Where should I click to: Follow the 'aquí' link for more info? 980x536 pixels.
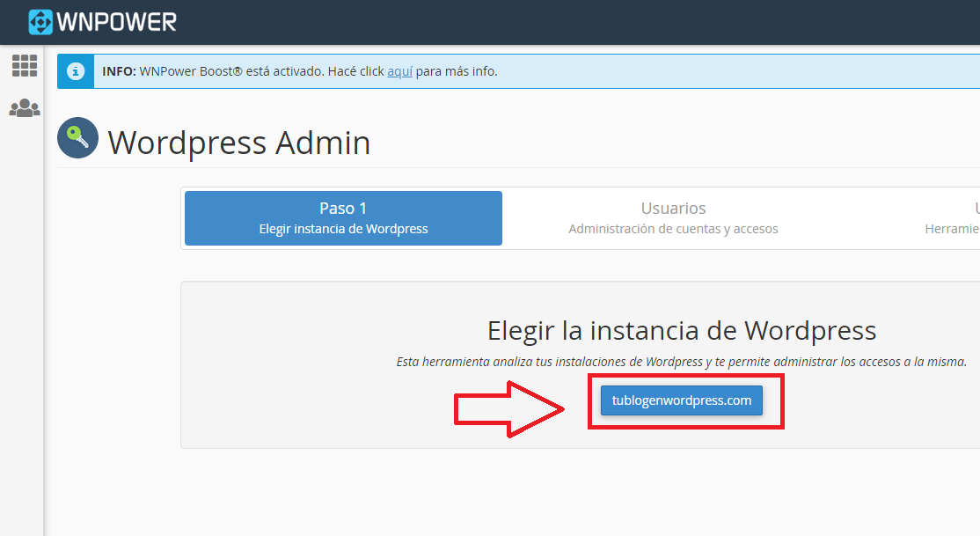(399, 71)
